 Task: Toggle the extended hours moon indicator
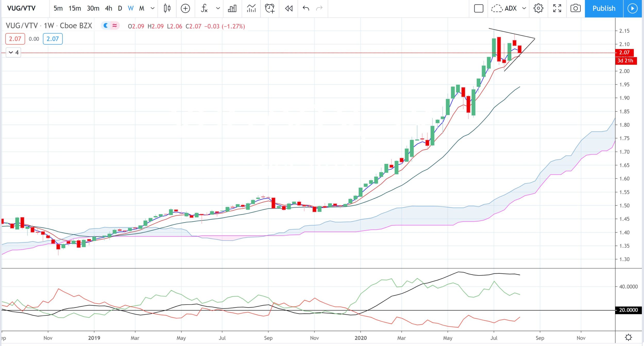click(105, 25)
